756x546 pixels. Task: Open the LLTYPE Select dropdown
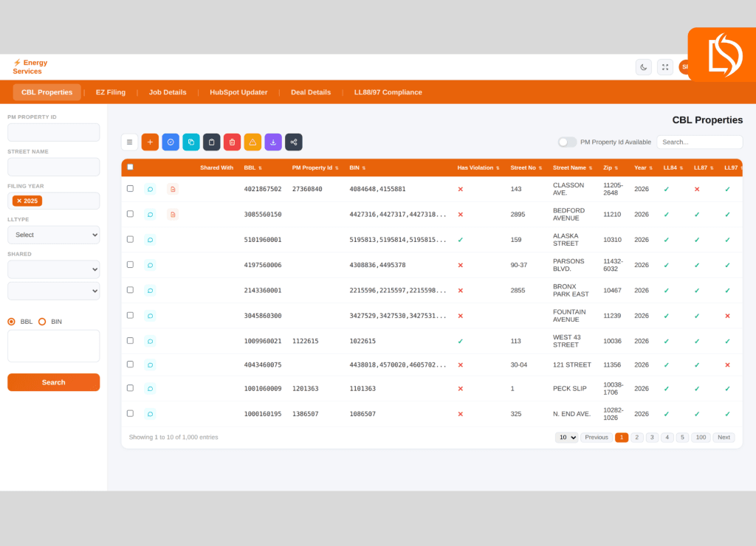click(53, 235)
